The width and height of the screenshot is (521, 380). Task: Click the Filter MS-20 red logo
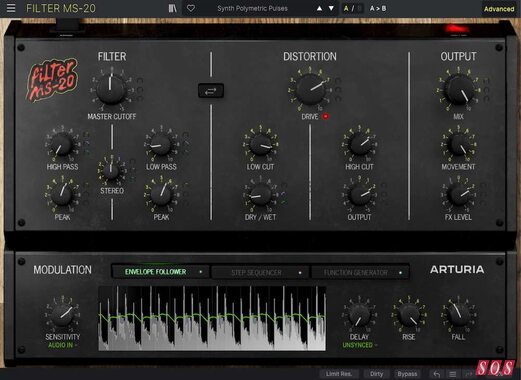pos(52,80)
